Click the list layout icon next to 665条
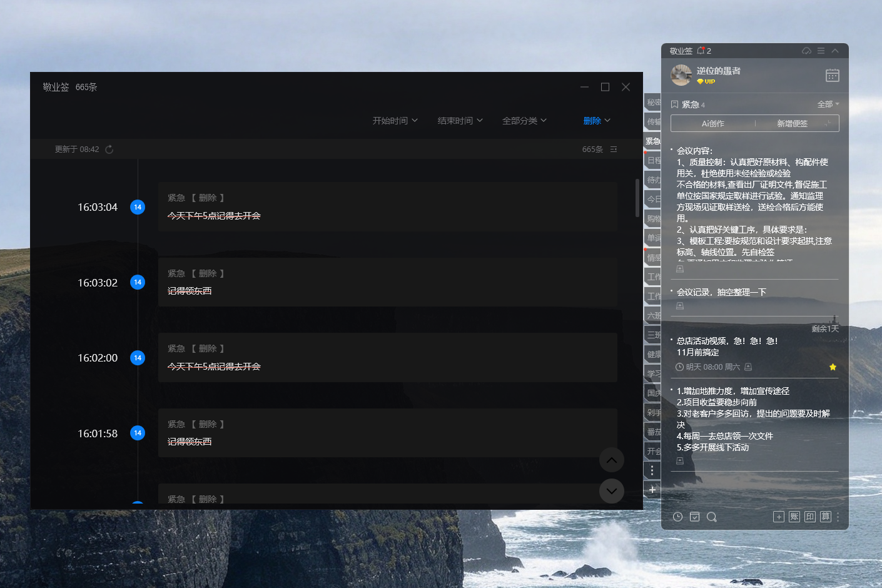This screenshot has width=882, height=588. point(614,150)
